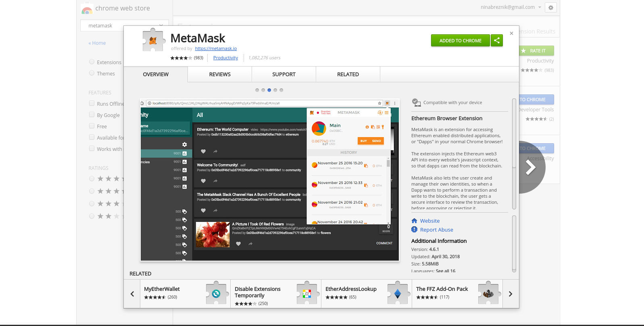Open the Productivity category link
This screenshot has height=326, width=644.
tap(225, 58)
